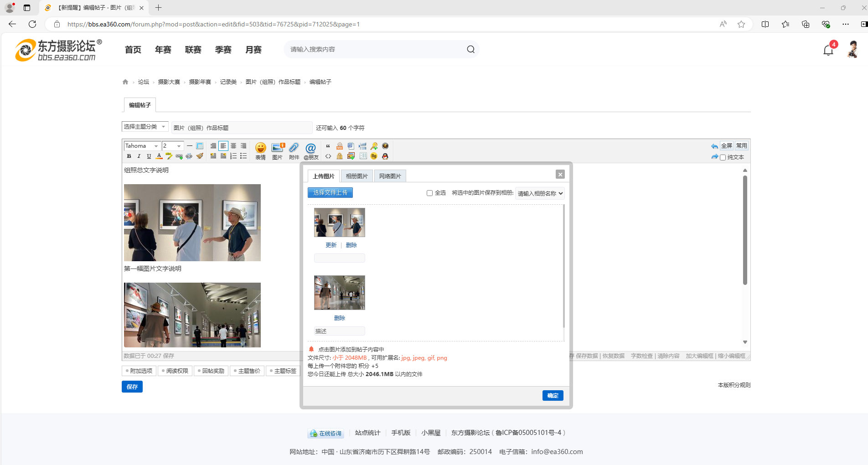Switch to the 相册图片 tab

pyautogui.click(x=356, y=176)
